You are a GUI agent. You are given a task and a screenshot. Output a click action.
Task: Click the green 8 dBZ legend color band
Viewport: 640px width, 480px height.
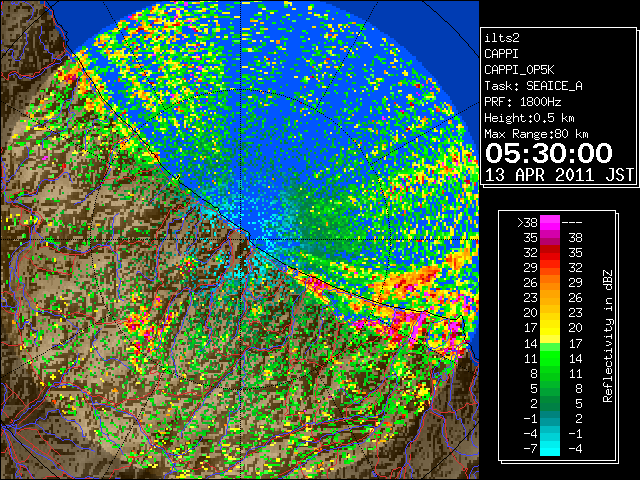pyautogui.click(x=550, y=373)
